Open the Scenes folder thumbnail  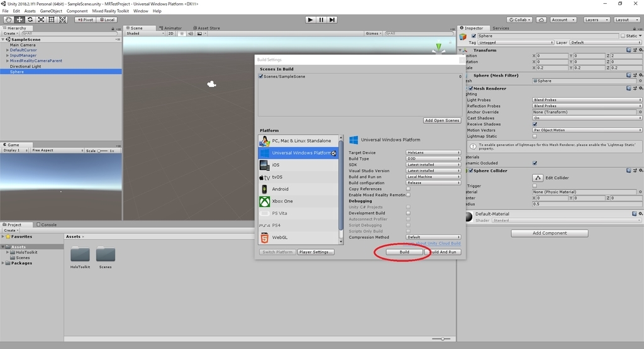point(106,254)
